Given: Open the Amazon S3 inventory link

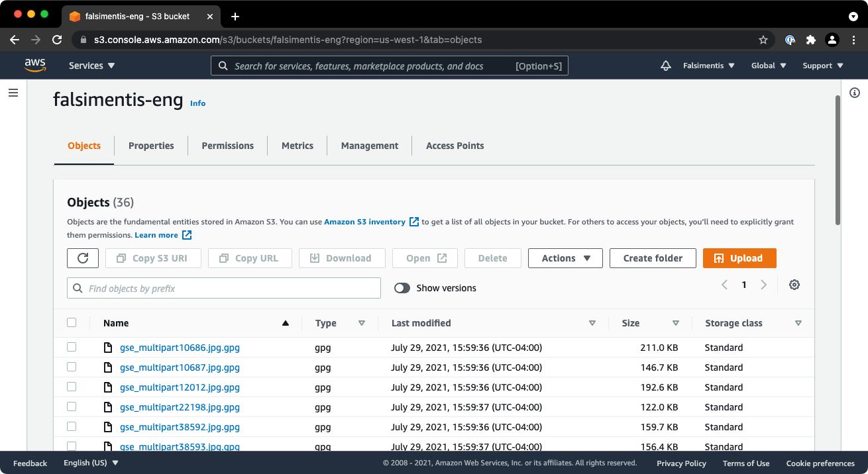Looking at the screenshot, I should [371, 222].
